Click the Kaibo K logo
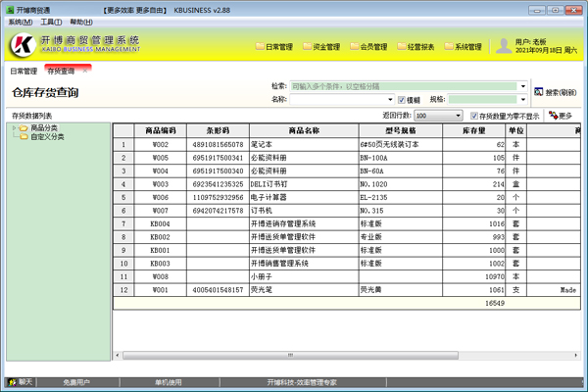Screen dimensions: 588x392 pos(23,45)
